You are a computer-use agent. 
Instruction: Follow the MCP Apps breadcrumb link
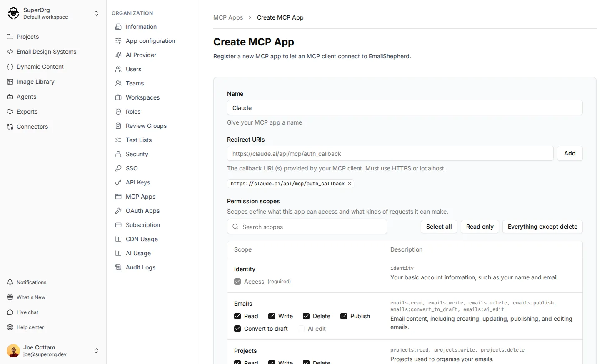pyautogui.click(x=228, y=17)
